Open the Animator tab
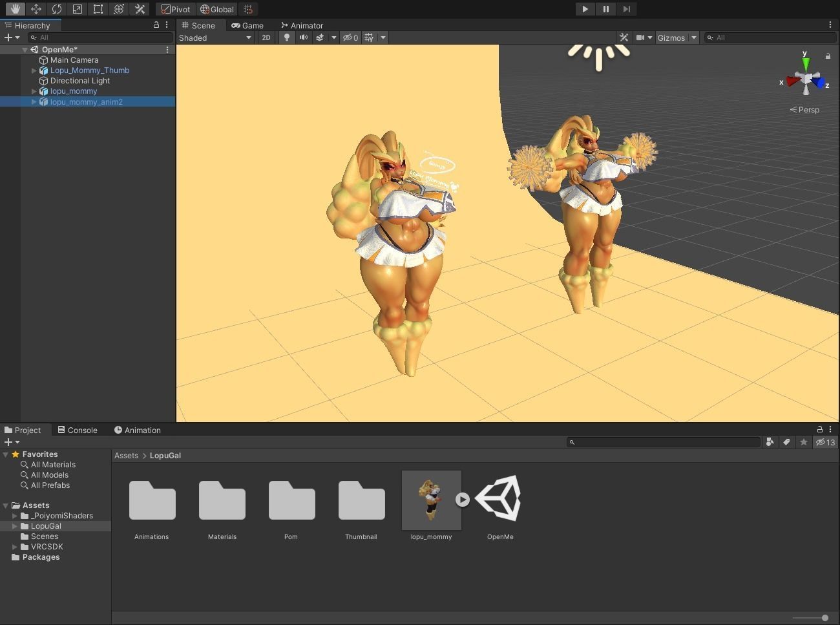840x625 pixels. [x=302, y=25]
